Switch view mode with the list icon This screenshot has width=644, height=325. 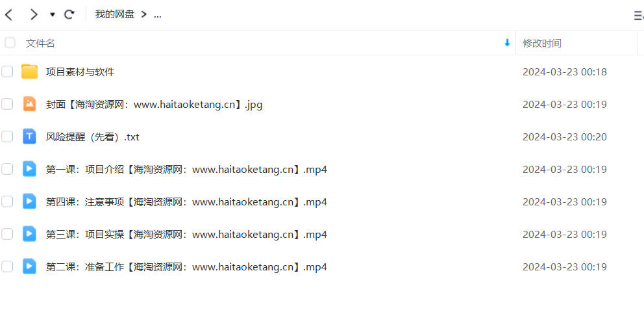tap(639, 16)
